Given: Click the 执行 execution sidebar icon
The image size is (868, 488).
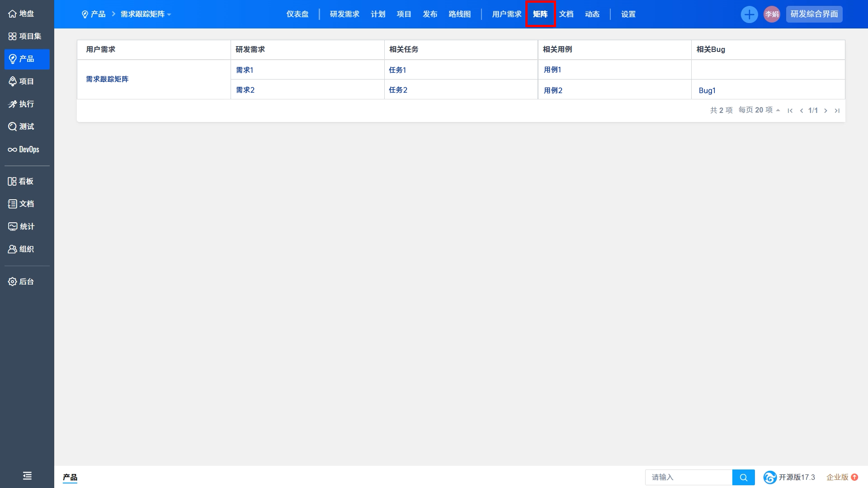Looking at the screenshot, I should click(x=13, y=104).
